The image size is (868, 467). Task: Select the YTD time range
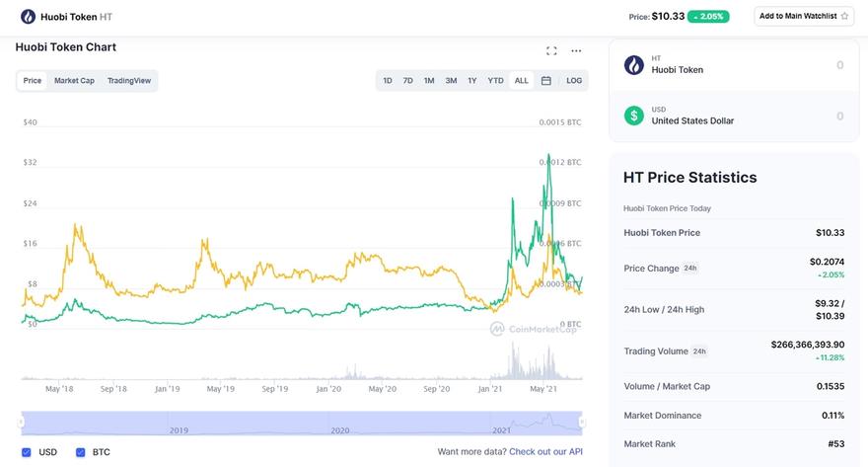(x=495, y=81)
